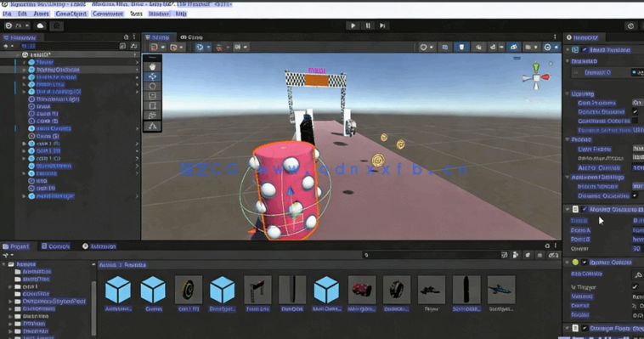Toggle the Mesh Renderer component enable checkbox
The height and width of the screenshot is (339, 644).
(585, 50)
